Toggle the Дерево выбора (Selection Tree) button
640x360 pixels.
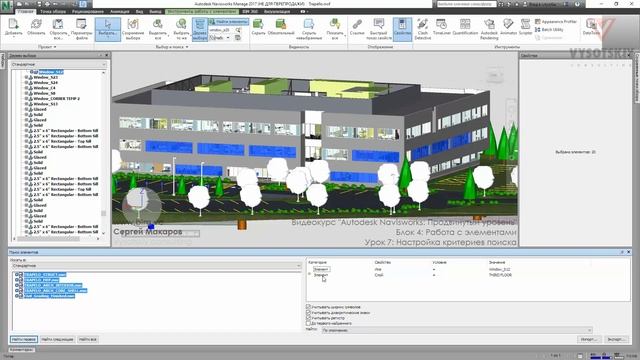[x=200, y=29]
